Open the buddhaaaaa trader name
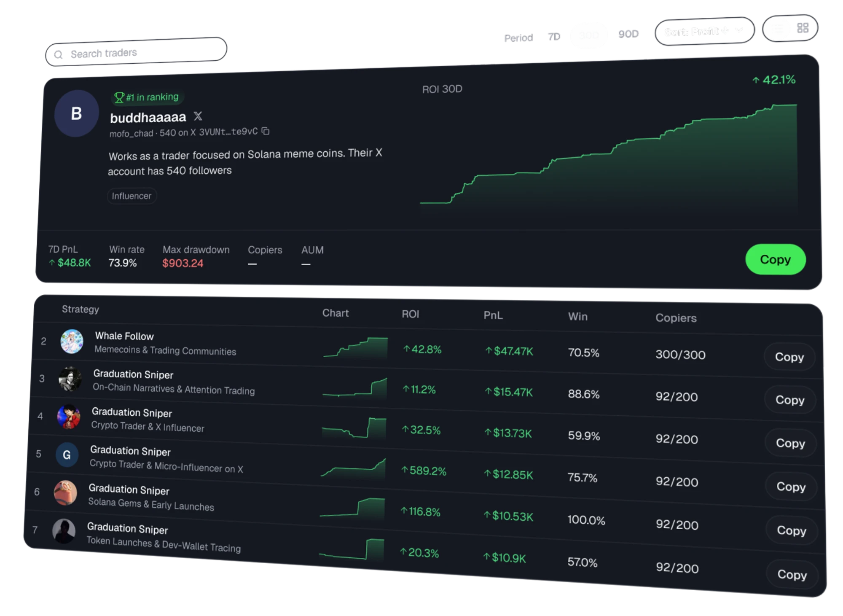 coord(148,117)
